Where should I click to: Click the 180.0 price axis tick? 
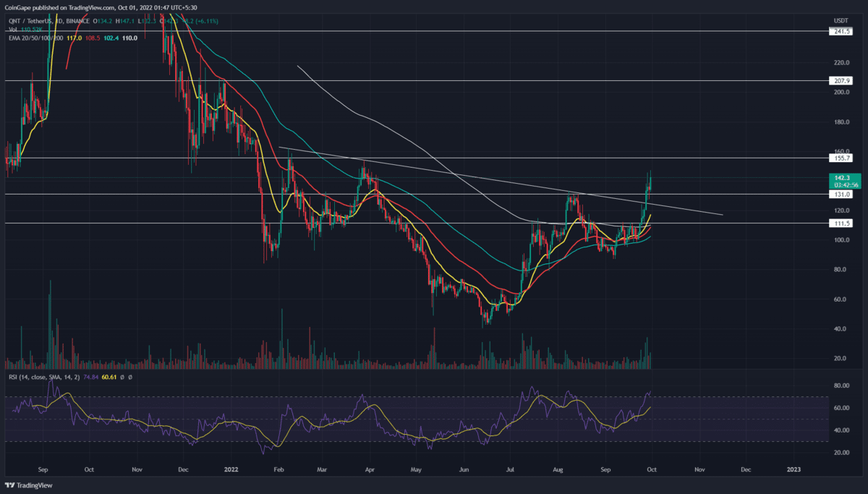841,122
